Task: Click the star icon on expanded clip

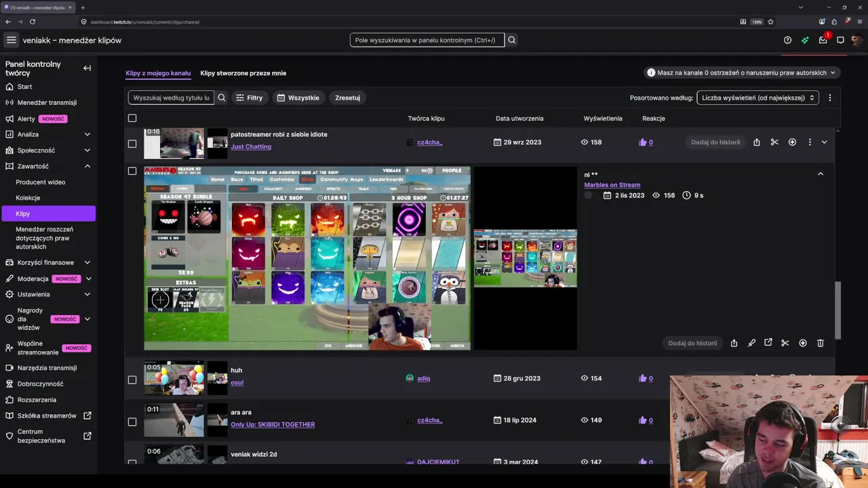Action: 803,343
